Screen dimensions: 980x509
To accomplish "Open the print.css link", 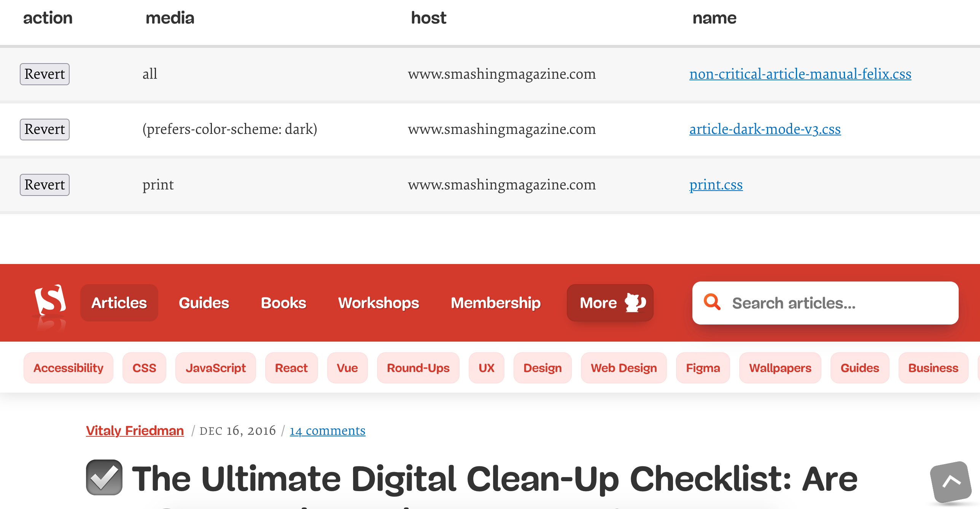I will coord(716,185).
